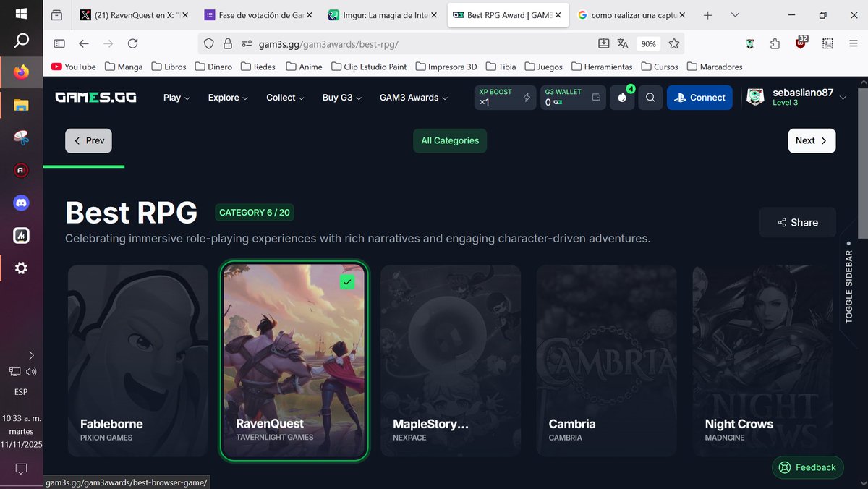Open Windows Settings gear in taskbar
Screen dimensions: 868x489
(x=21, y=268)
